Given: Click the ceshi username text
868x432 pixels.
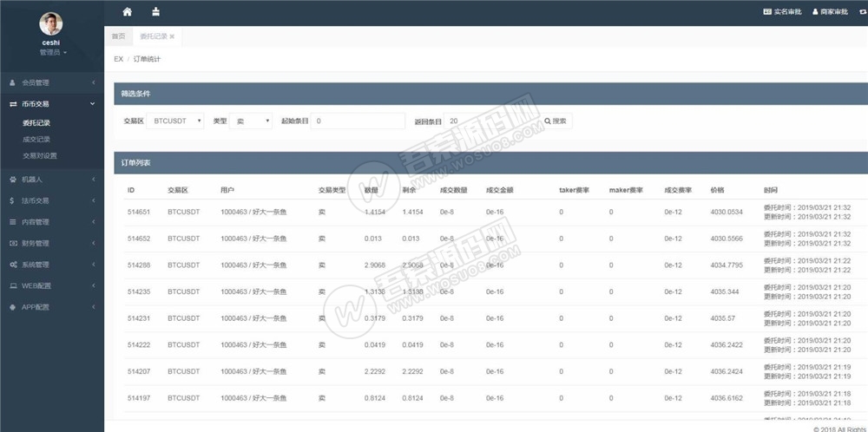Looking at the screenshot, I should tap(51, 43).
